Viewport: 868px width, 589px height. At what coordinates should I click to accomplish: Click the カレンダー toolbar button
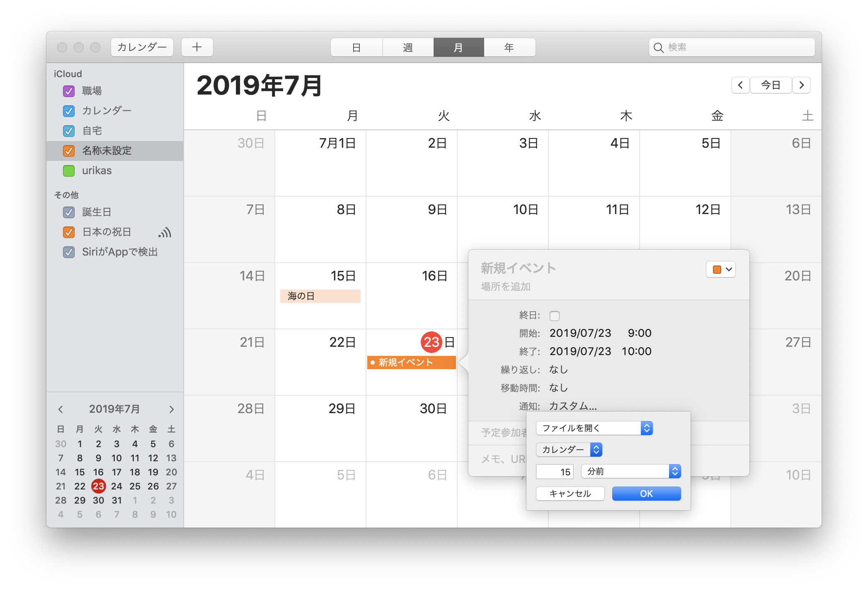pos(142,47)
